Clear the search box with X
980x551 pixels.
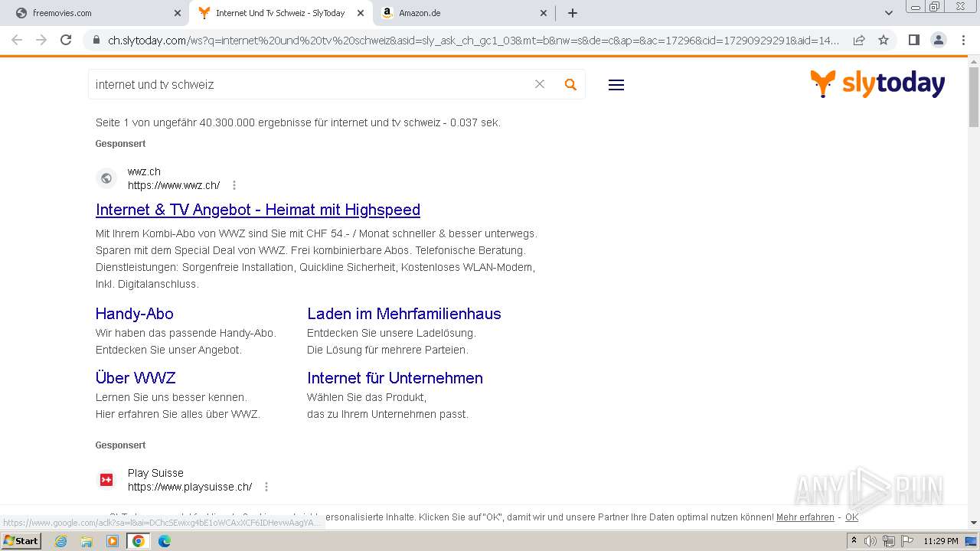click(540, 84)
